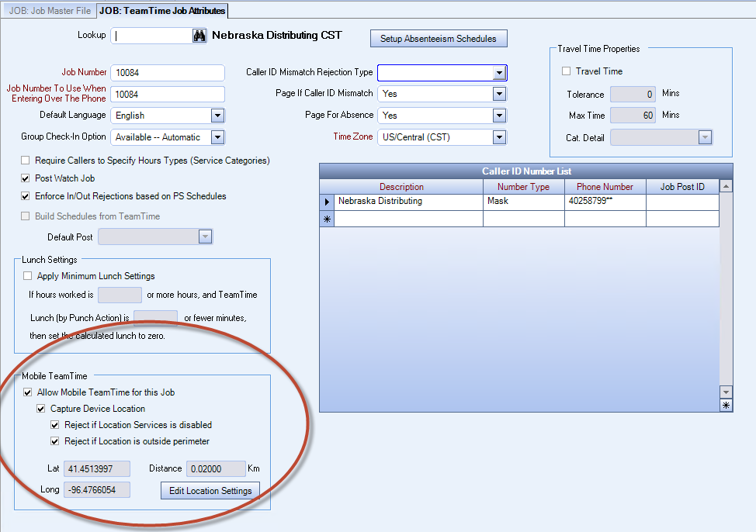The height and width of the screenshot is (532, 756).
Task: Uncheck Post Watch Job
Action: point(27,178)
